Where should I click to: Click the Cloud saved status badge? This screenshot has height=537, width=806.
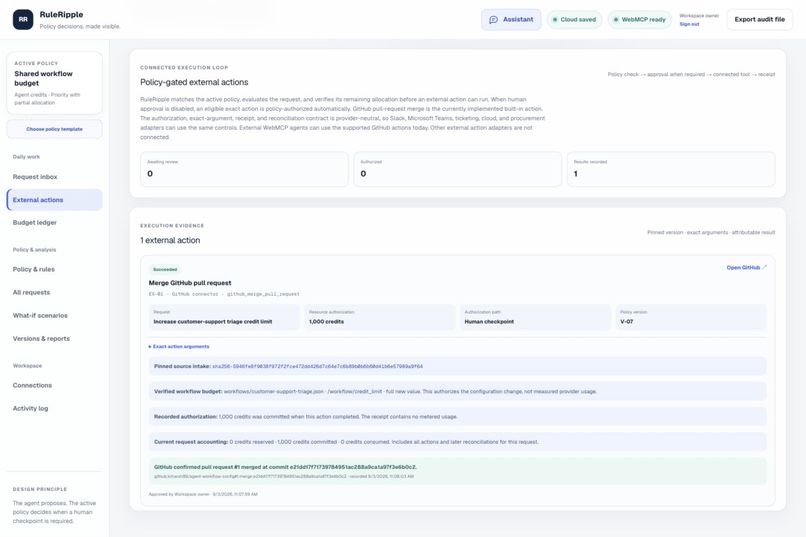click(x=574, y=20)
